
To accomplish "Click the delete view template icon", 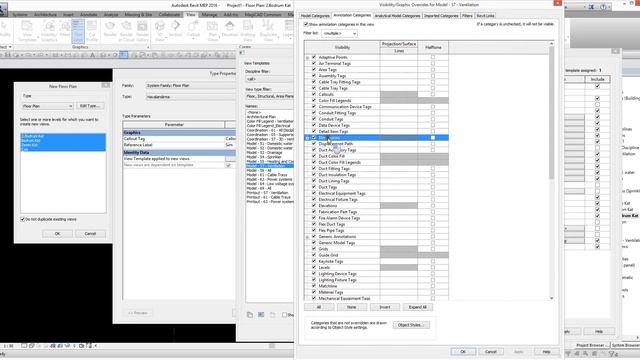I will click(x=272, y=315).
